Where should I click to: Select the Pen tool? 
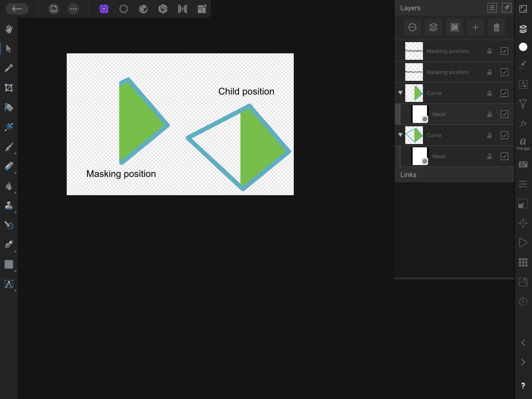(9, 245)
